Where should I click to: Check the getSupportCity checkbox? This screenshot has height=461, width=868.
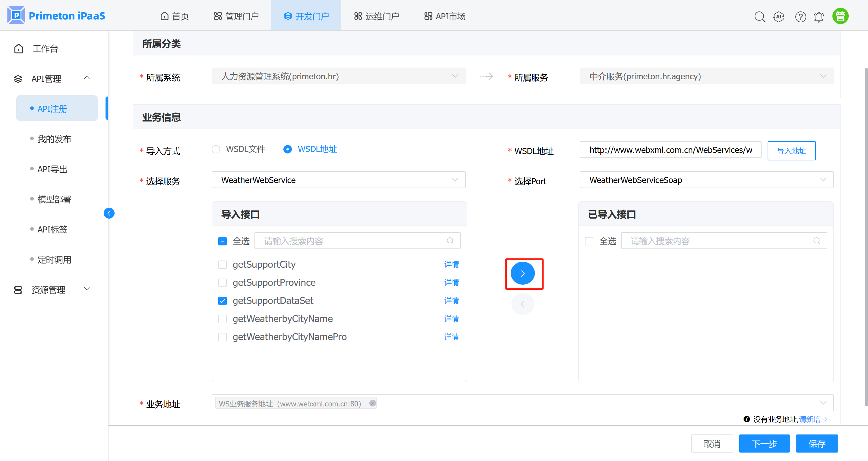(x=223, y=264)
